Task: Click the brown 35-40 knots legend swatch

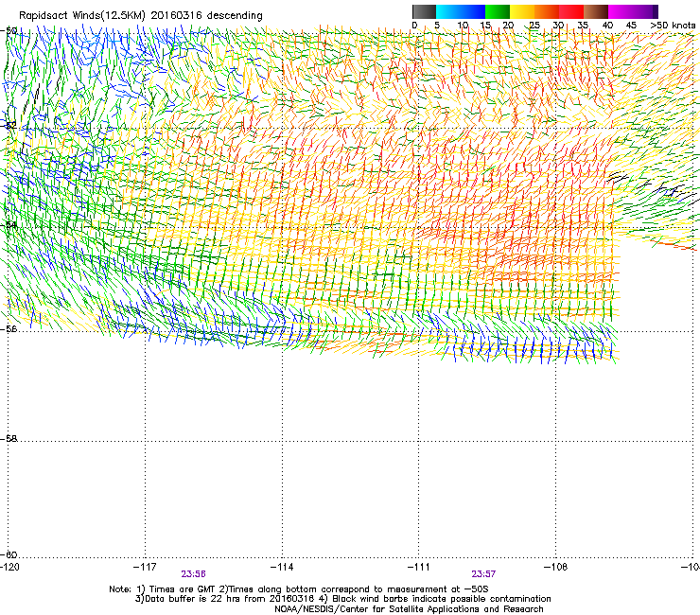Action: 596,11
